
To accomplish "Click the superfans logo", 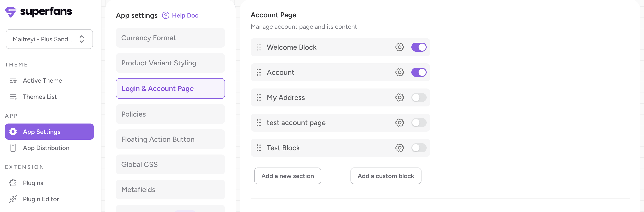I will coord(38,11).
